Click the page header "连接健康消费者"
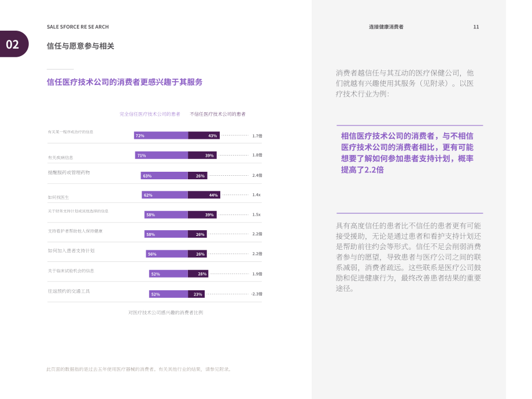The image size is (532, 399). click(x=386, y=27)
